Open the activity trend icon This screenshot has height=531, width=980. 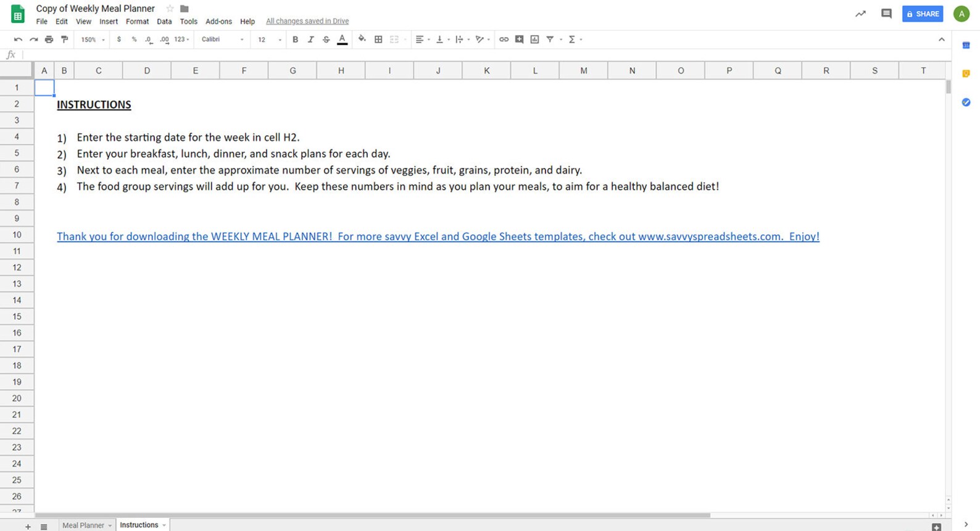pyautogui.click(x=860, y=14)
